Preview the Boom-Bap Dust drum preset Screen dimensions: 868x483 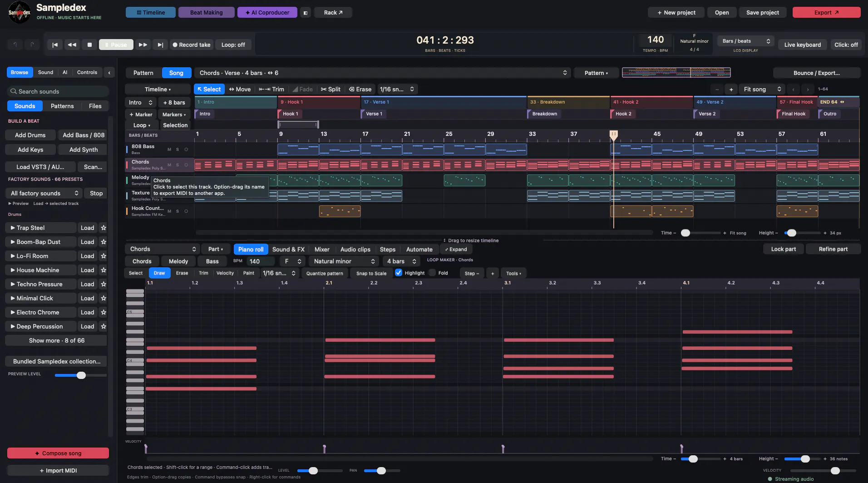tap(40, 242)
